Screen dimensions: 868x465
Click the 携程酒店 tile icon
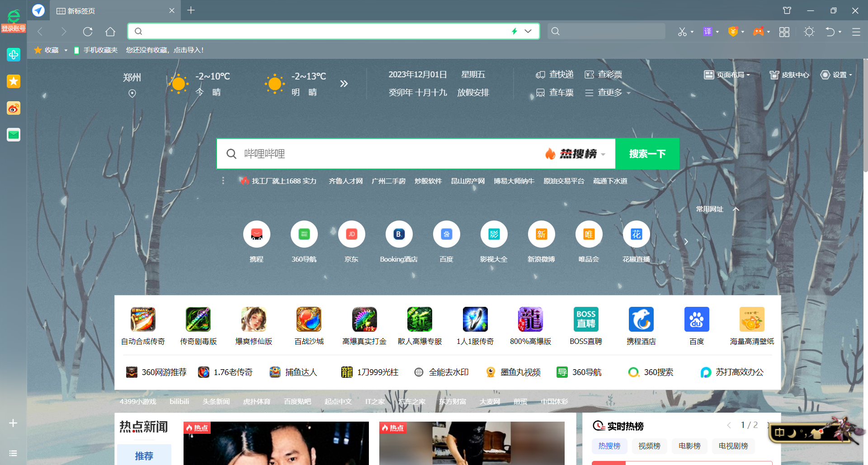(x=641, y=319)
